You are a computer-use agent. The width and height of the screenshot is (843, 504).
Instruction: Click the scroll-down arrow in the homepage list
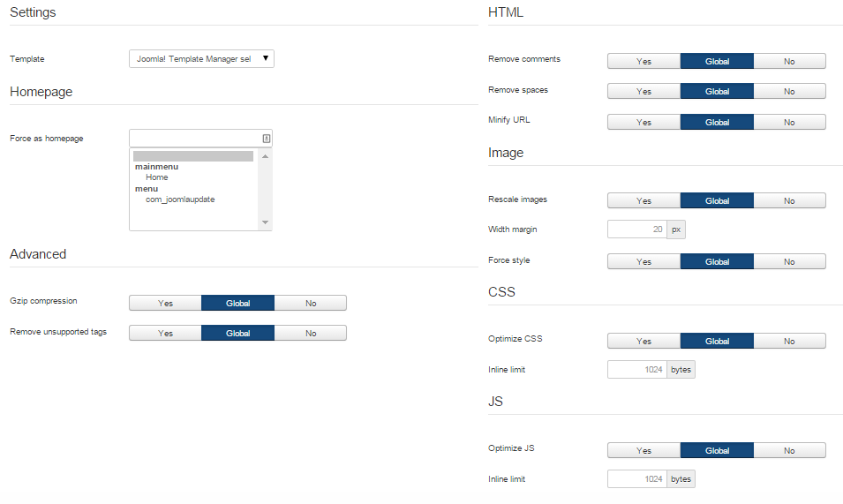click(265, 222)
